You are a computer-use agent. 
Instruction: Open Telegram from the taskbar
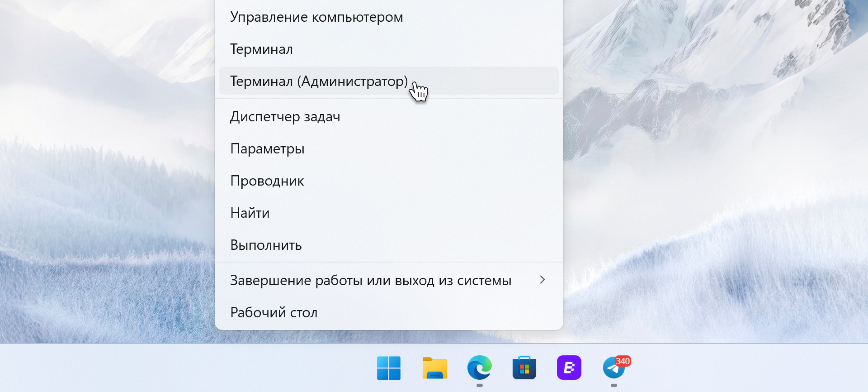coord(613,368)
